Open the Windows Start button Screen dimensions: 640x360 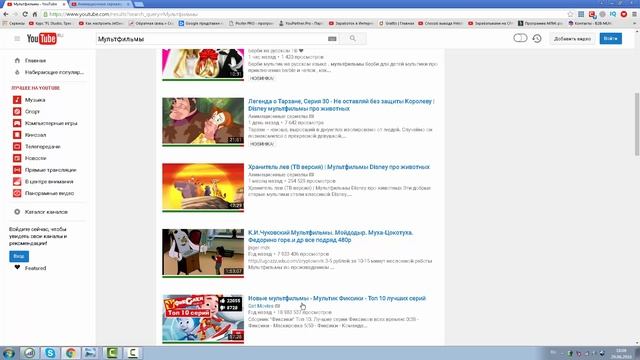pyautogui.click(x=9, y=353)
